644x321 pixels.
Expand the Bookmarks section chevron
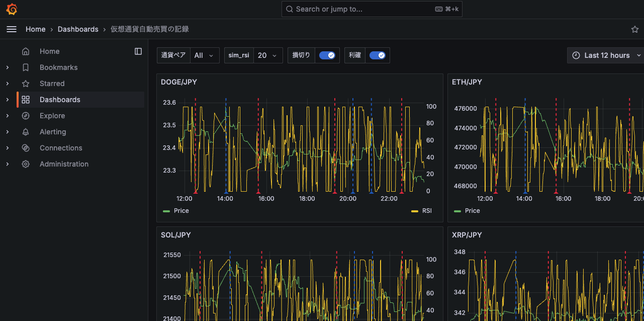click(7, 67)
